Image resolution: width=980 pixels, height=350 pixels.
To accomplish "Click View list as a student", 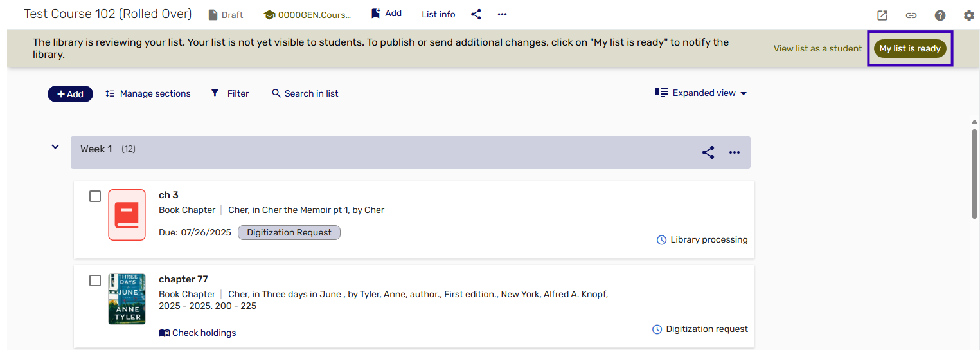I will 817,48.
